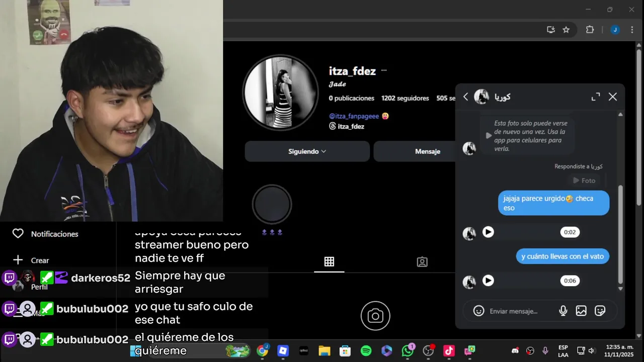This screenshot has height=362, width=644.
Task: Click the 0 publicaciones count
Action: [x=352, y=98]
